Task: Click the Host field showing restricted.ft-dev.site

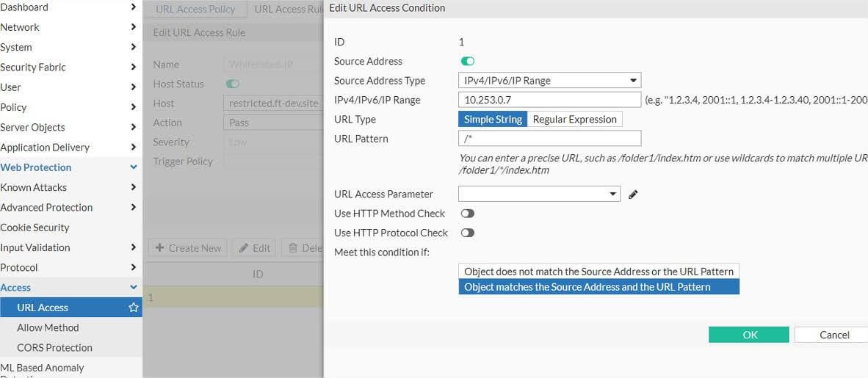Action: click(274, 103)
